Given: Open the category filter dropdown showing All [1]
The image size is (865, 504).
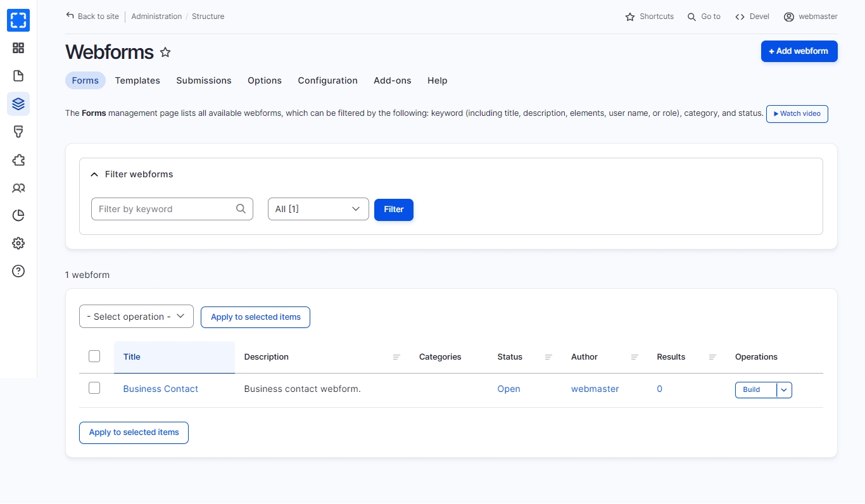Looking at the screenshot, I should pos(318,209).
